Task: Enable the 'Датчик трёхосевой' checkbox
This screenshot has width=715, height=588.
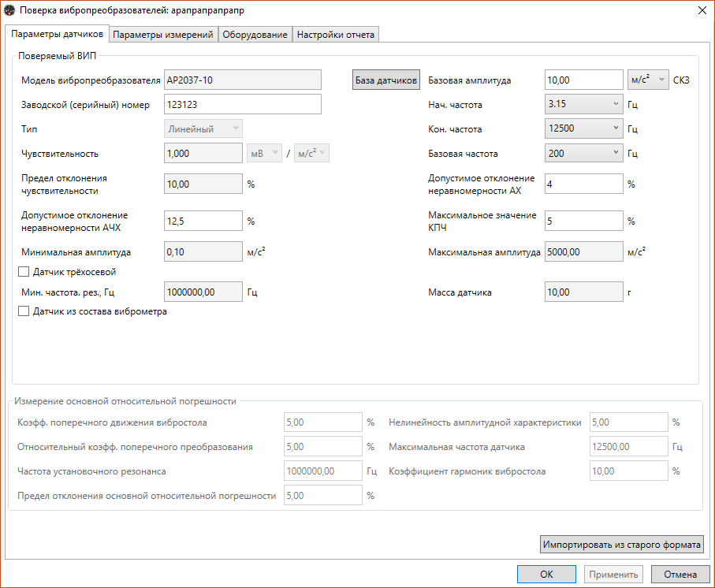Action: pos(24,272)
